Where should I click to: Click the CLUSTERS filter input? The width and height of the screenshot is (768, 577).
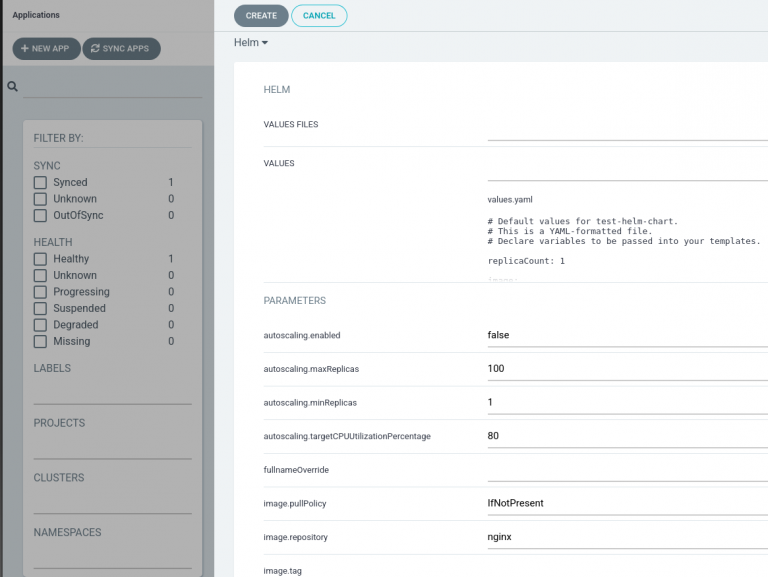112,504
